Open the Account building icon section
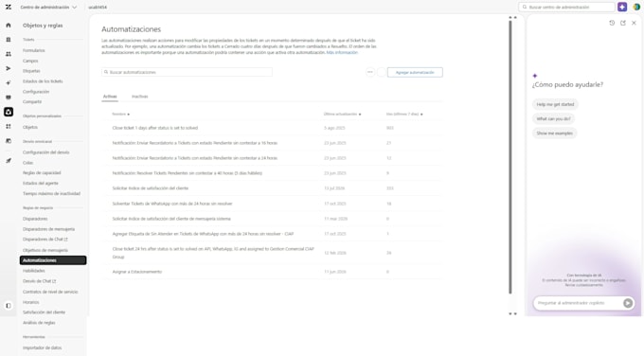 [x=9, y=40]
